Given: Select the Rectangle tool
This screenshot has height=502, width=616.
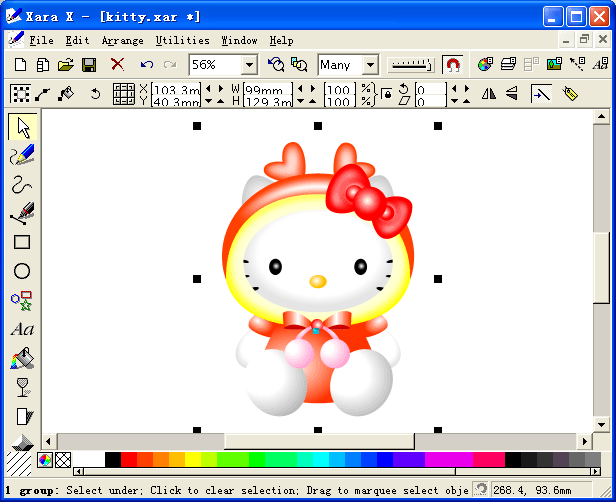Looking at the screenshot, I should coord(22,242).
